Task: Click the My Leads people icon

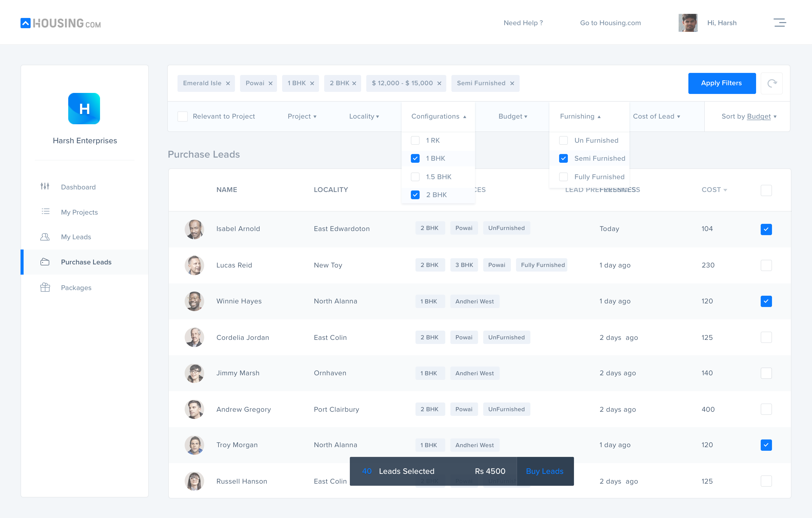Action: coord(45,237)
